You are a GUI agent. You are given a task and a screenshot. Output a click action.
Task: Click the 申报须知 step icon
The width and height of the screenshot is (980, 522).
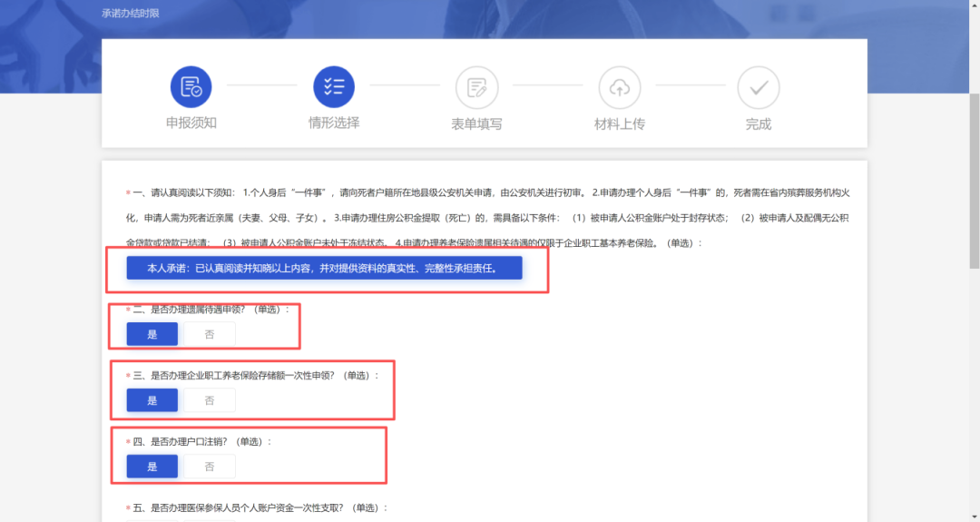point(191,87)
